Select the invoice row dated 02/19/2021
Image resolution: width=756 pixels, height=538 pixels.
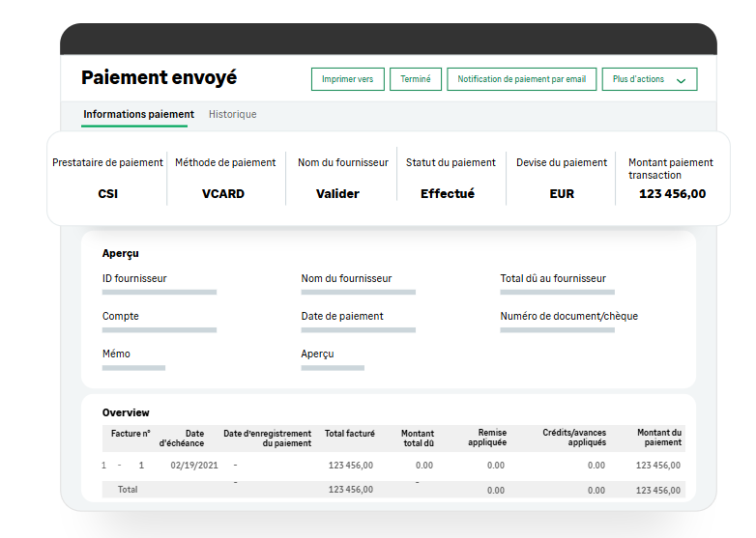coord(392,465)
